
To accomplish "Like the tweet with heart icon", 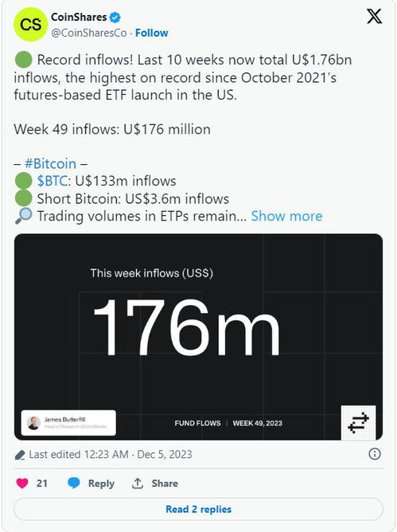I will pos(22,483).
